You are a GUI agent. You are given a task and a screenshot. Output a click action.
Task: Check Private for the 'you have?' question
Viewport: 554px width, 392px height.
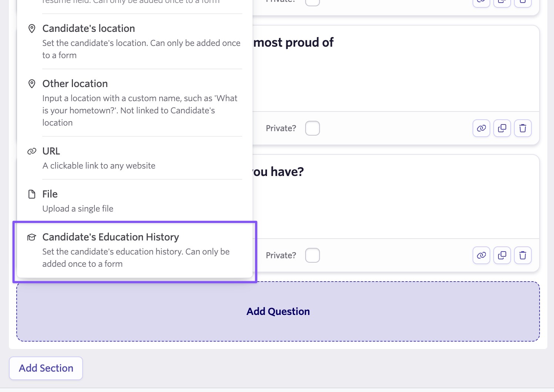(312, 255)
